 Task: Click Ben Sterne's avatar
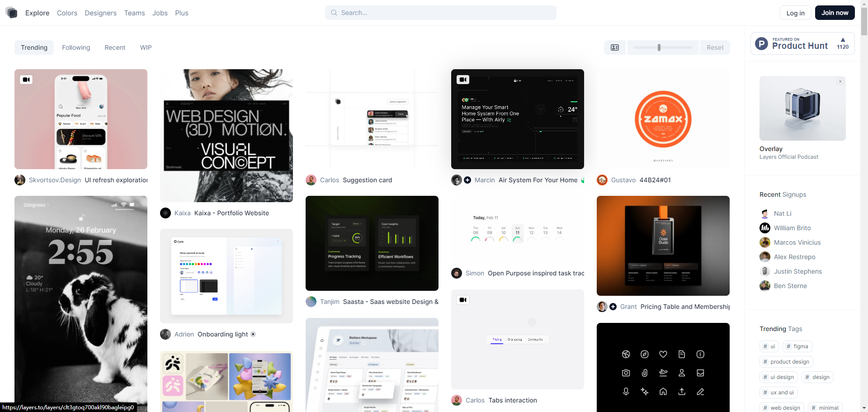tap(765, 286)
